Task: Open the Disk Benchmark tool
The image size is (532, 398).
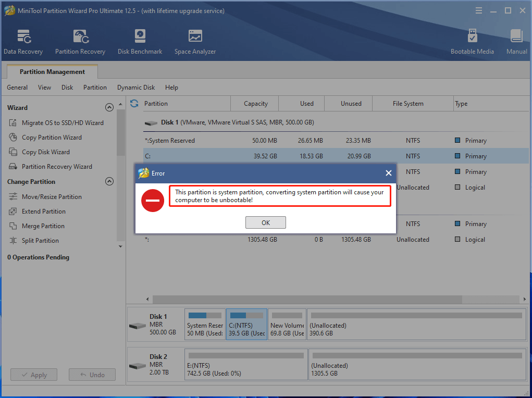Action: click(x=140, y=42)
